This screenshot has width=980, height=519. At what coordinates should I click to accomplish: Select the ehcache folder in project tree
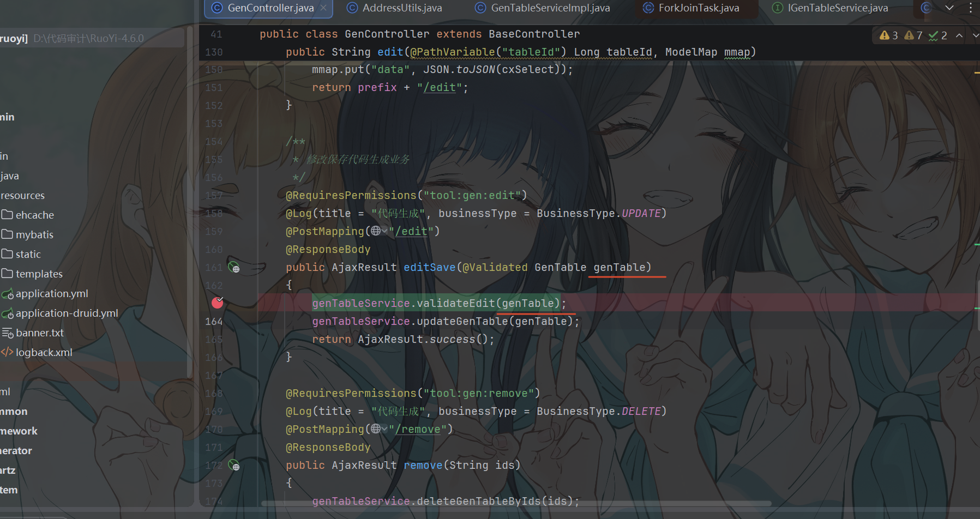(x=27, y=215)
